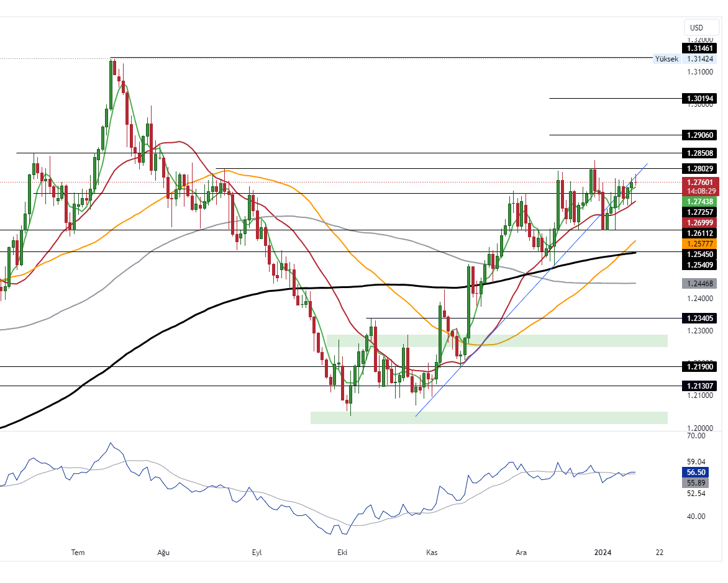Select the 1.23405 horizontal level label
The height and width of the screenshot is (583, 728).
pyautogui.click(x=699, y=318)
